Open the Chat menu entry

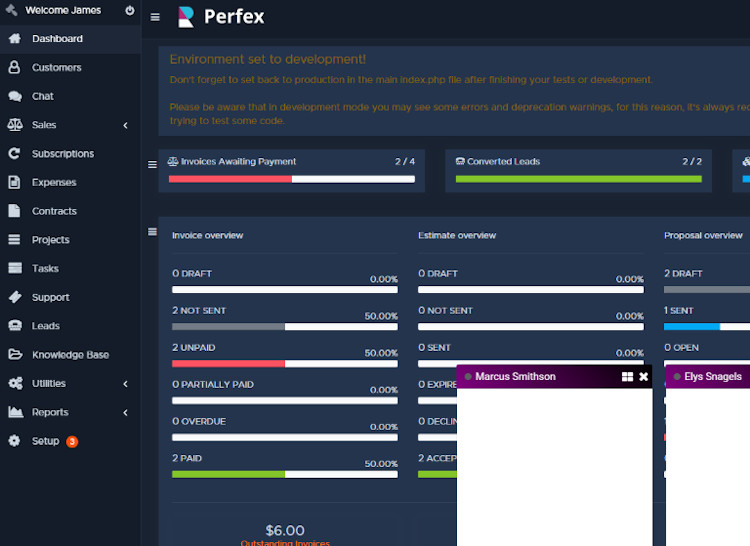point(70,96)
